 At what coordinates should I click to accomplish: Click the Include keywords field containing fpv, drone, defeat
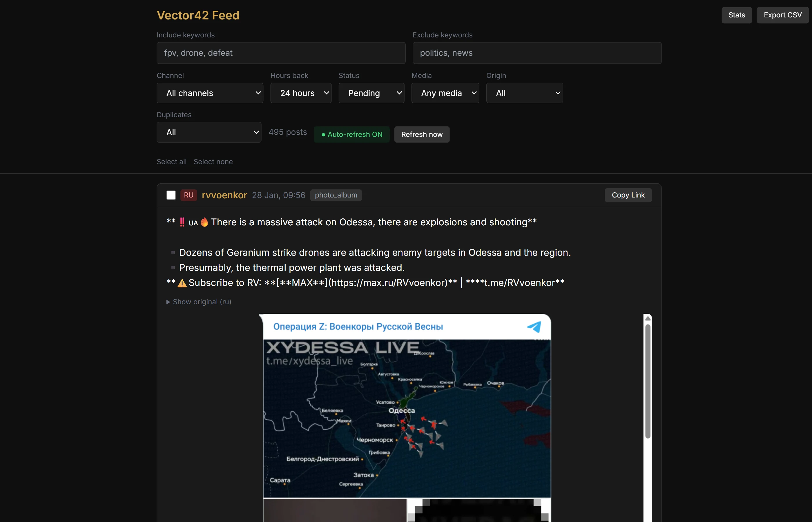tap(281, 53)
